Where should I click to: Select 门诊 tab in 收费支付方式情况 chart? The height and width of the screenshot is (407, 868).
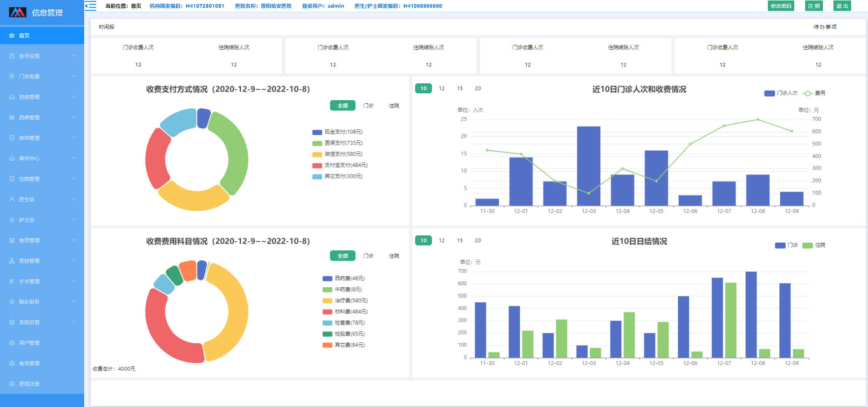coord(368,106)
